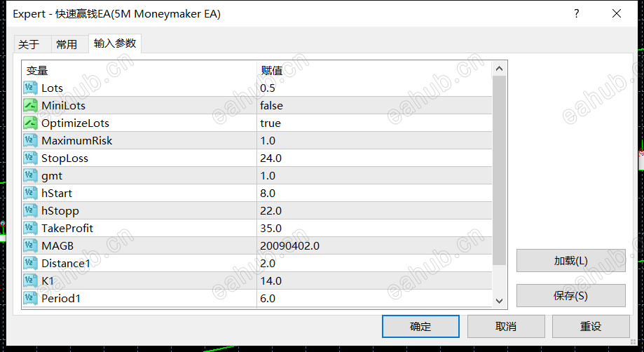Click the hStopp variable name
Image resolution: width=644 pixels, height=352 pixels.
coord(60,211)
